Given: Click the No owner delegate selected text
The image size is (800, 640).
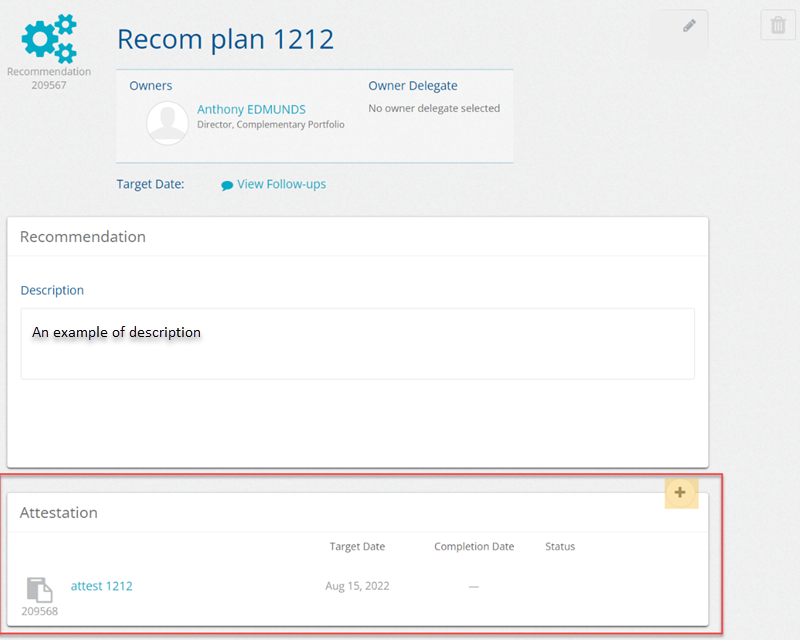Looking at the screenshot, I should coord(434,108).
